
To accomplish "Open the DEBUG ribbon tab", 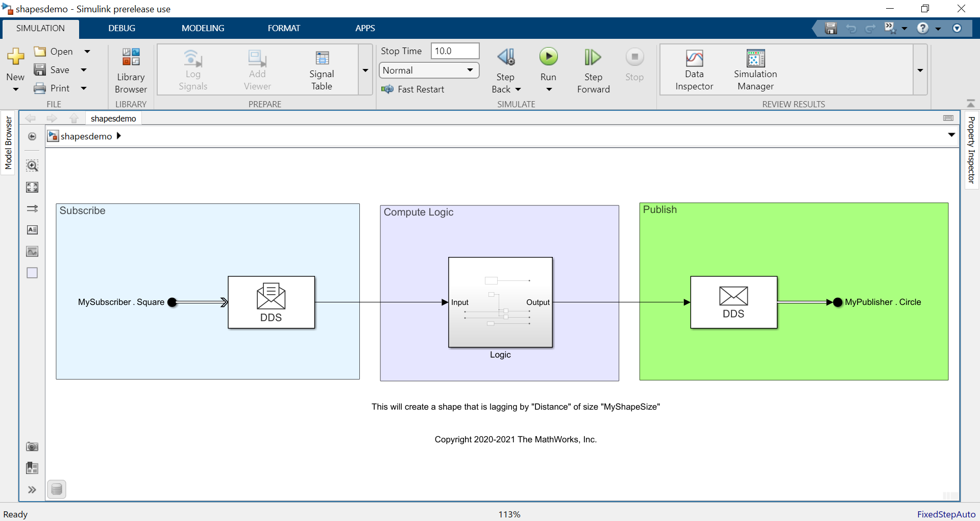I will (x=121, y=28).
